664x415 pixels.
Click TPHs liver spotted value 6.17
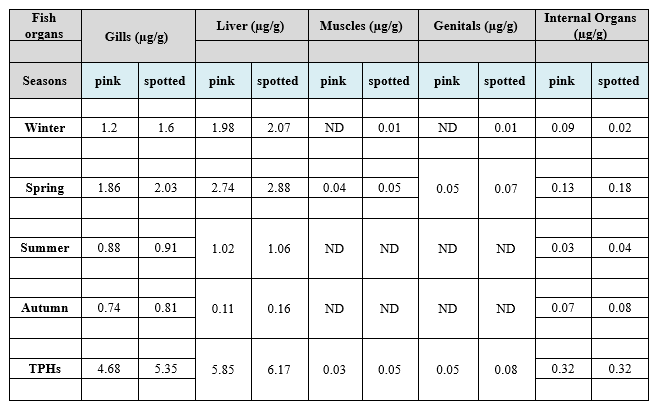[278, 368]
